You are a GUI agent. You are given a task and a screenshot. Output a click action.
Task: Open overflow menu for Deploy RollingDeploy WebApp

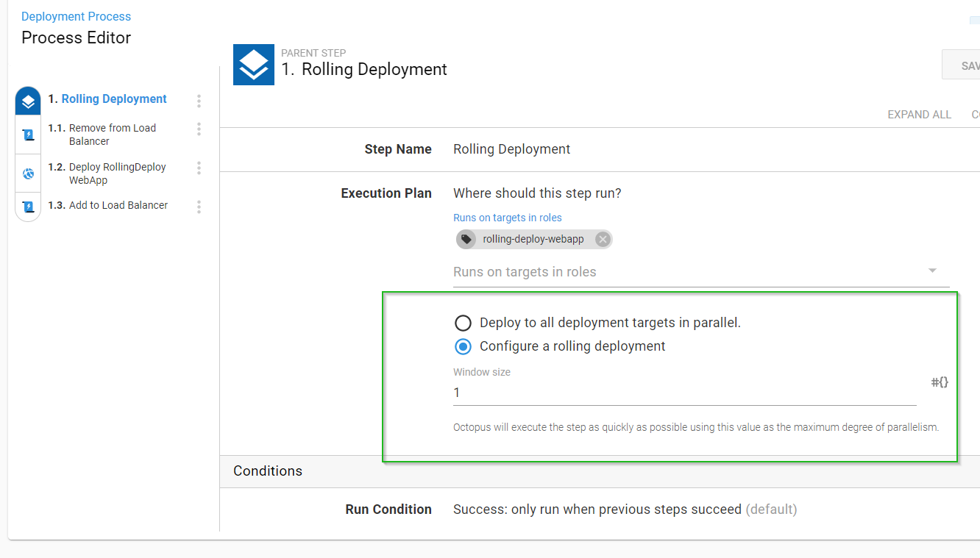pyautogui.click(x=199, y=168)
